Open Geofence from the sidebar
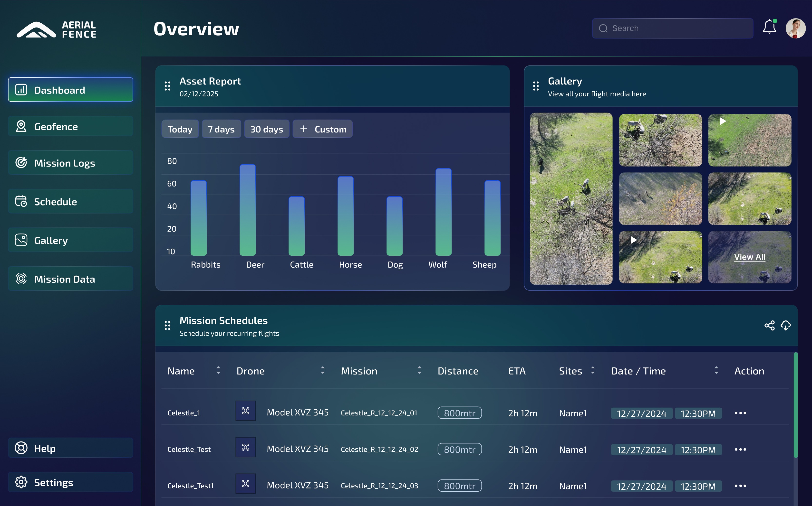 point(70,127)
